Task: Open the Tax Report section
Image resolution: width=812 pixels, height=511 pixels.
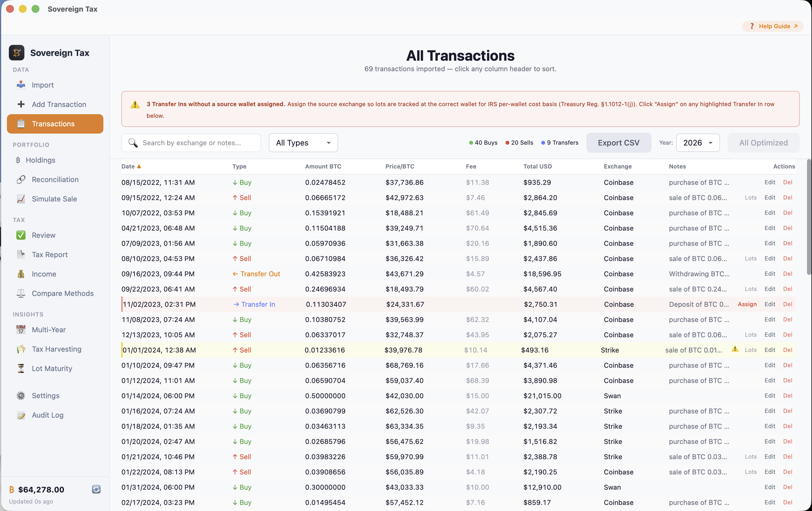Action: point(50,255)
